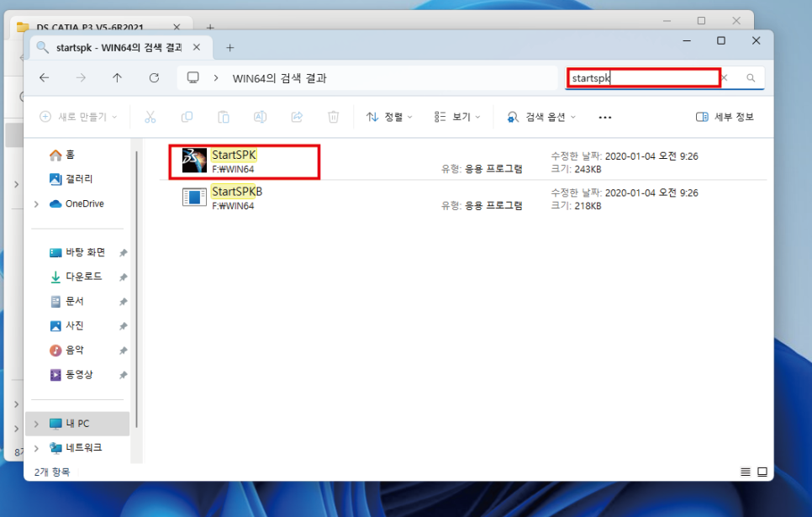This screenshot has height=517, width=812.
Task: Open OneDrive in the navigation pane
Action: click(x=76, y=203)
